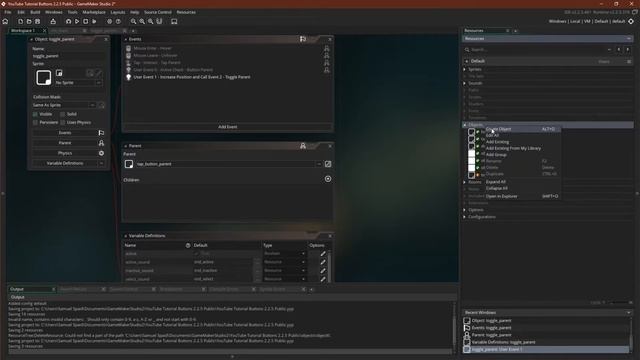Click the parent icon in Parent window header

click(303, 146)
